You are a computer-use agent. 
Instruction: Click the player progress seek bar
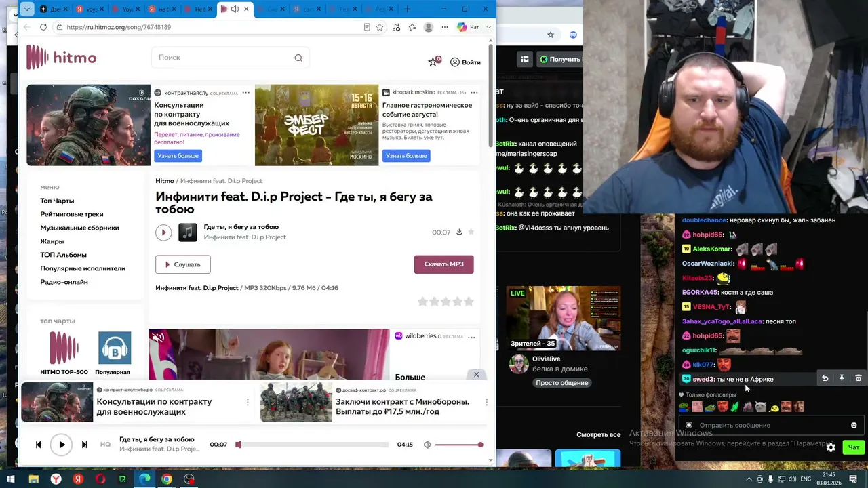pos(313,445)
